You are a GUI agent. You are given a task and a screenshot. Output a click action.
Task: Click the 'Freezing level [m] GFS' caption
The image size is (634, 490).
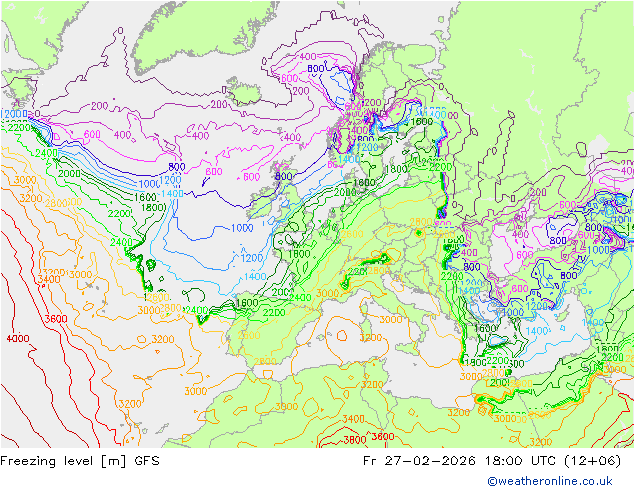tap(80, 461)
